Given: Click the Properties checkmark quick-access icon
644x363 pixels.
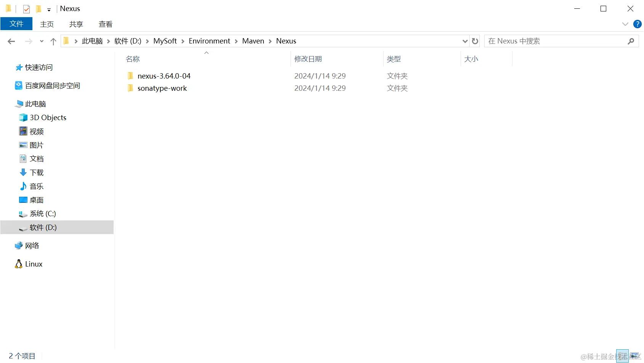Looking at the screenshot, I should [x=26, y=9].
